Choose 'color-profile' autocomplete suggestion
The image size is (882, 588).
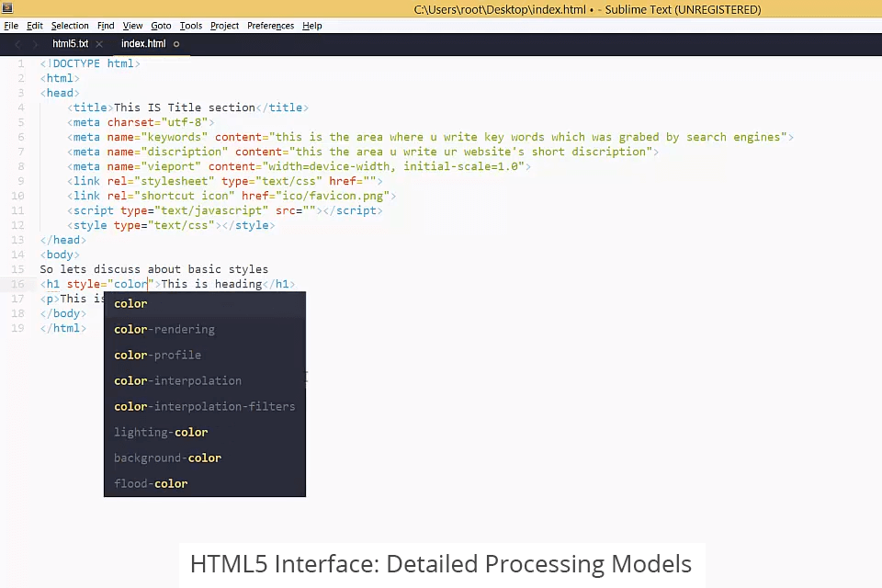pyautogui.click(x=205, y=355)
